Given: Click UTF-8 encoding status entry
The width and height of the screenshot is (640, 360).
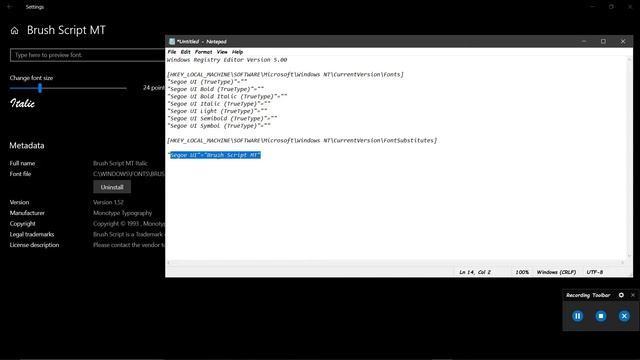Looking at the screenshot, I should click(x=594, y=272).
